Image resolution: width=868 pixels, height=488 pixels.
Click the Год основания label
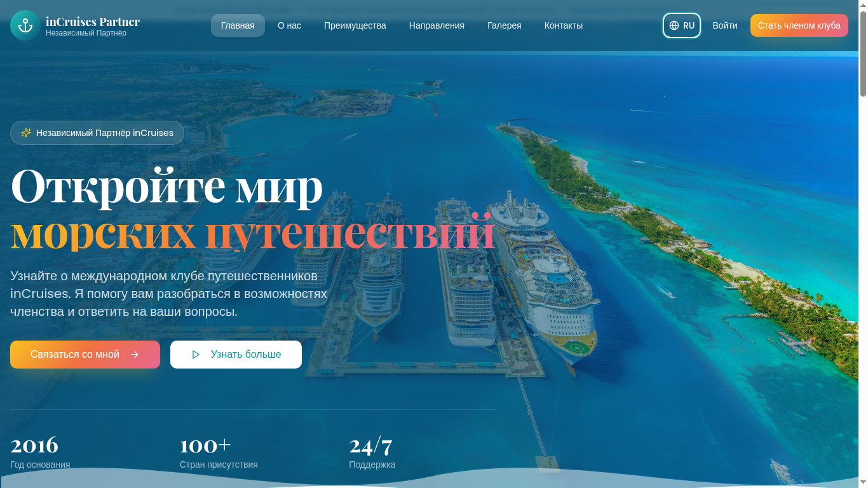click(x=40, y=464)
